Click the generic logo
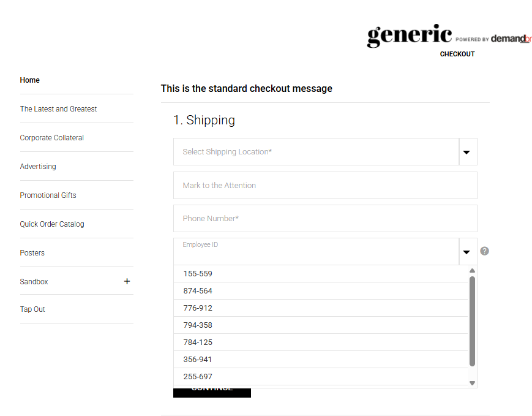The image size is (532, 416). (410, 36)
